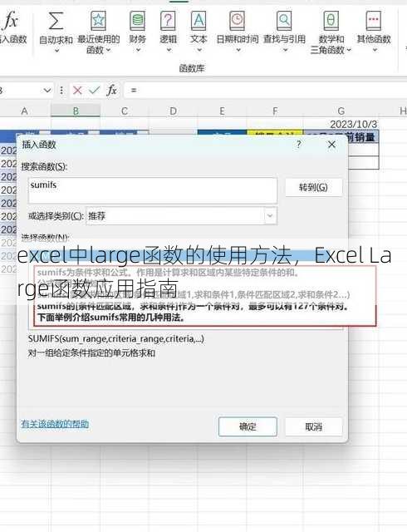
Task: Close the Insert Function dialog
Action: click(331, 145)
